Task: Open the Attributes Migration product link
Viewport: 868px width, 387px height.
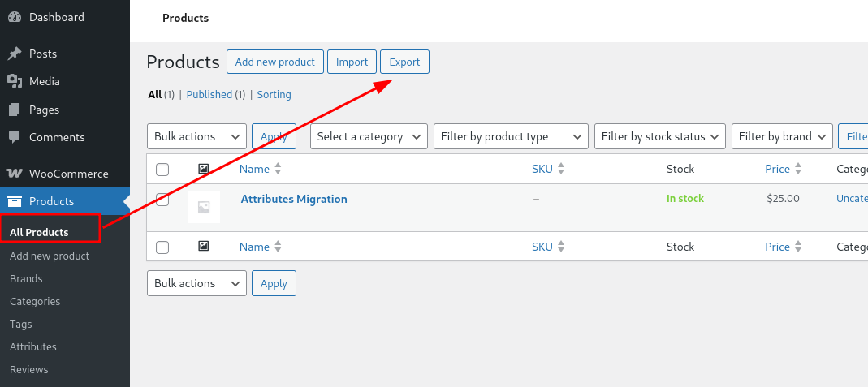Action: (294, 199)
